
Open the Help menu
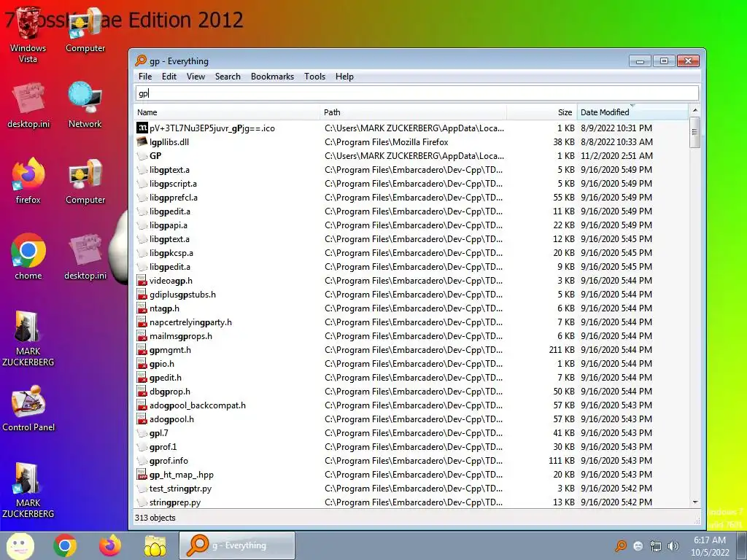344,76
